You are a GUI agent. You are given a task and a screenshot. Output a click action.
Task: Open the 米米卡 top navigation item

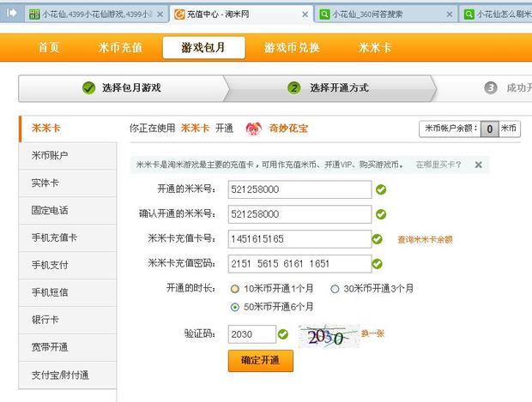[375, 47]
